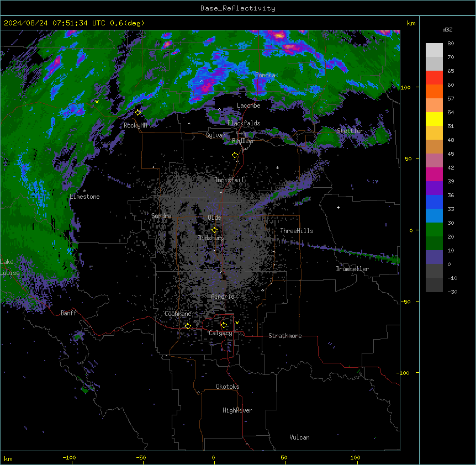Image resolution: width=476 pixels, height=465 pixels.
Task: Select the HighRiver label
Action: pyautogui.click(x=237, y=410)
